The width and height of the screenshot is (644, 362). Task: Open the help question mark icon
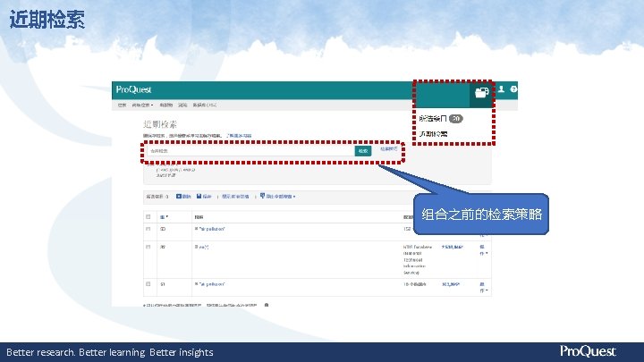513,89
